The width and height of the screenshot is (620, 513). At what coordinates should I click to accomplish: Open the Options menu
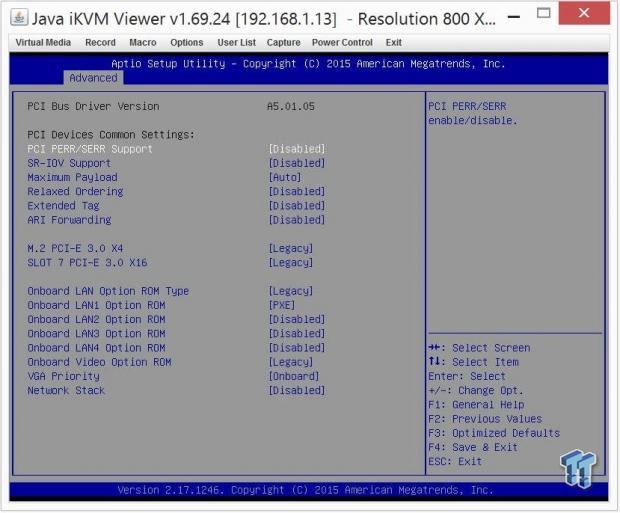(187, 42)
